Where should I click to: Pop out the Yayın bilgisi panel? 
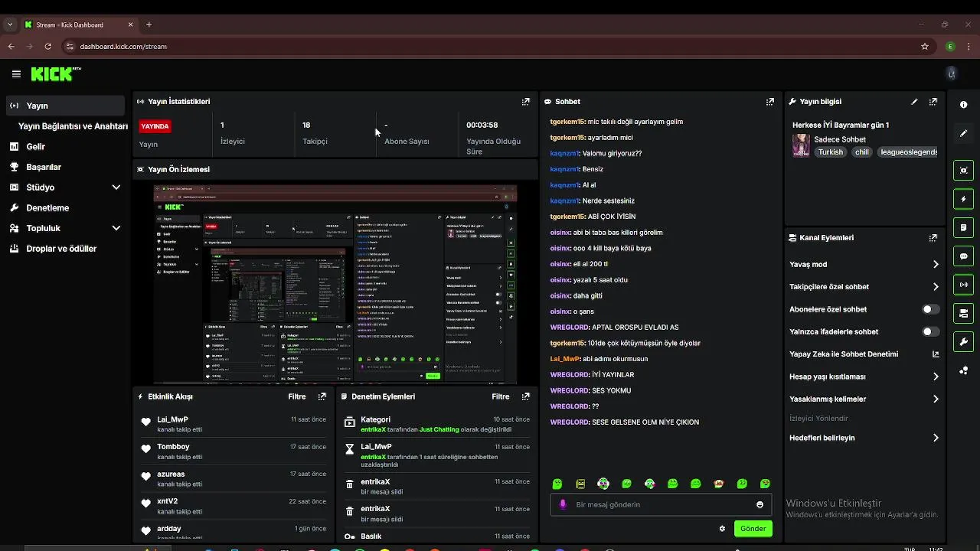tap(933, 101)
